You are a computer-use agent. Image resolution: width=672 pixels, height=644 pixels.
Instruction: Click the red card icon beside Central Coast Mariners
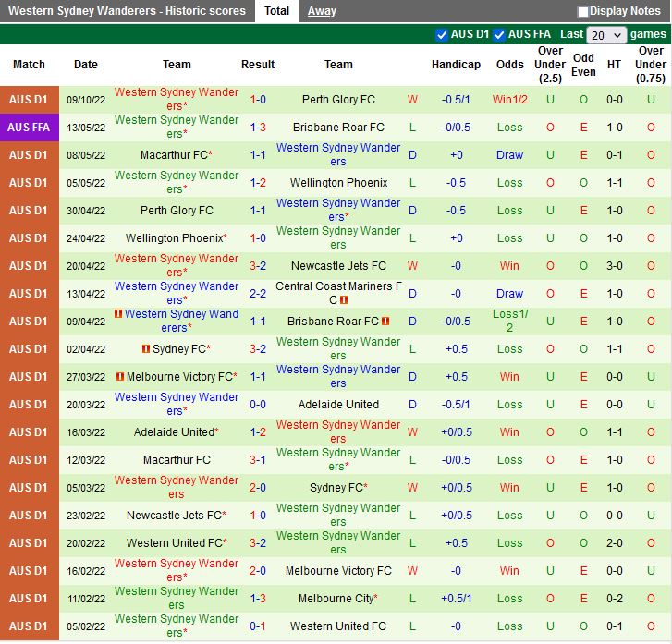(344, 300)
